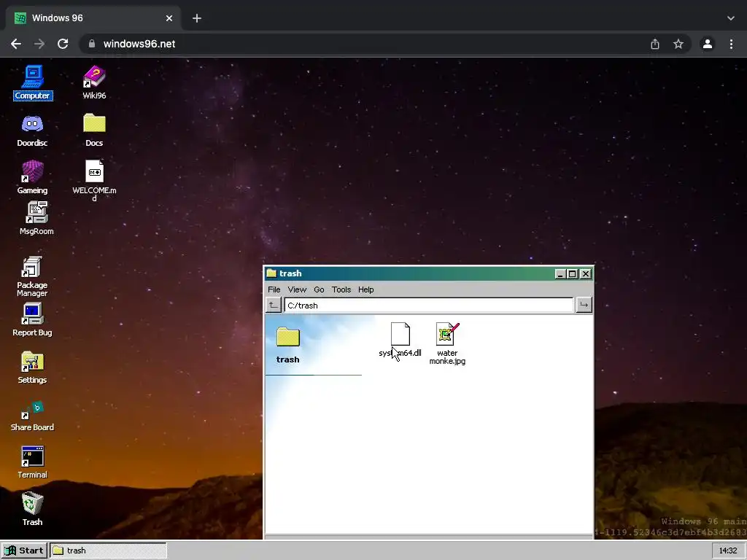Open Package Manager desktop icon

pyautogui.click(x=32, y=276)
